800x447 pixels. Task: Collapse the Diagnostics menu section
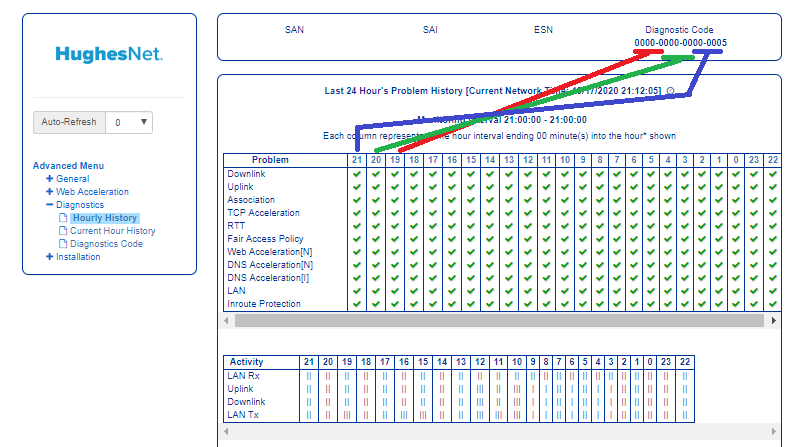point(50,205)
